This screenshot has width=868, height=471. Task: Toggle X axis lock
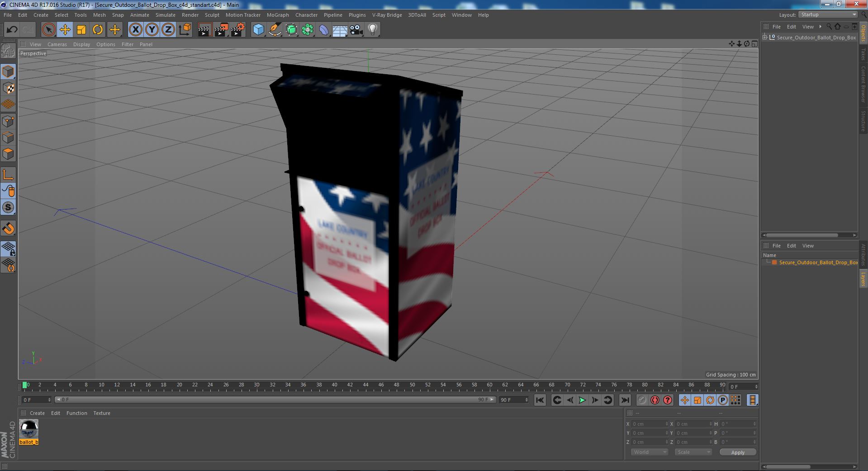pos(135,30)
